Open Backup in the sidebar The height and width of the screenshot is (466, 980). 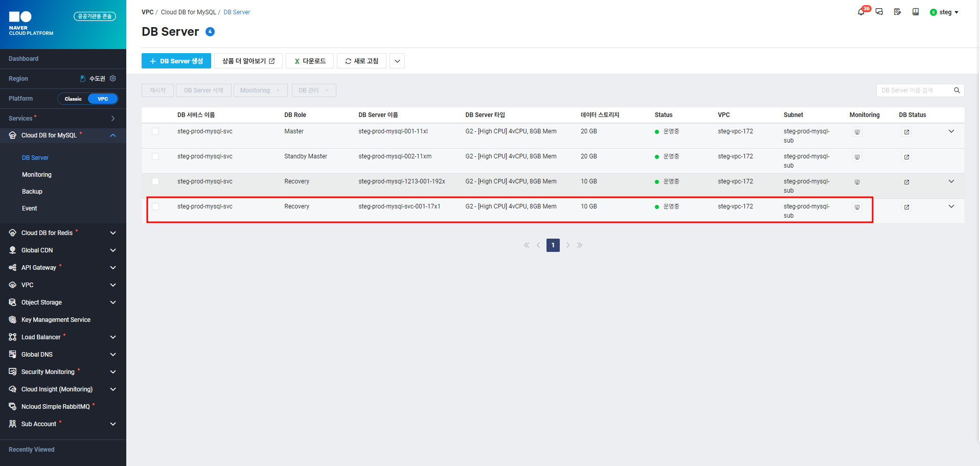coord(32,192)
